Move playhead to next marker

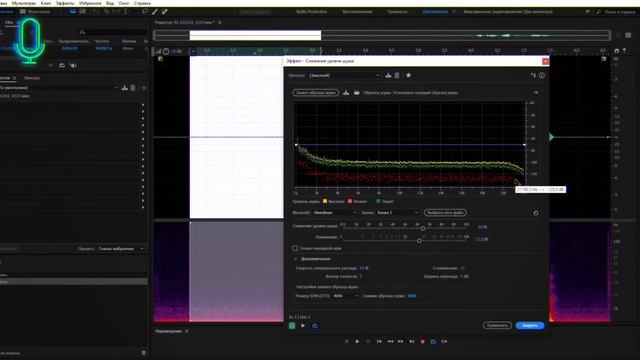(412, 341)
